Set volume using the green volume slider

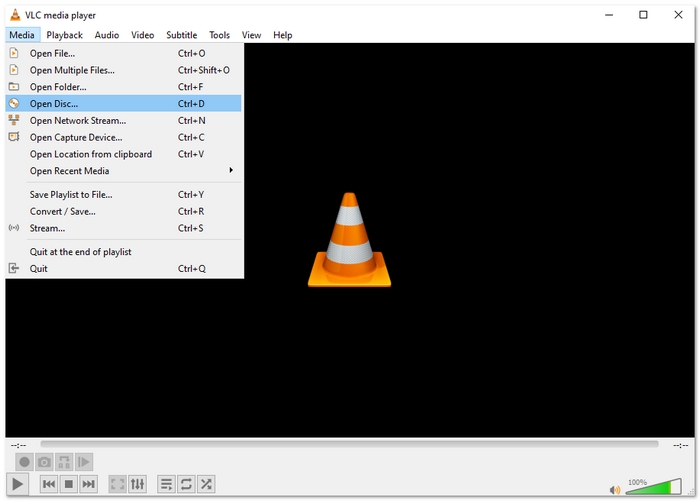click(654, 487)
